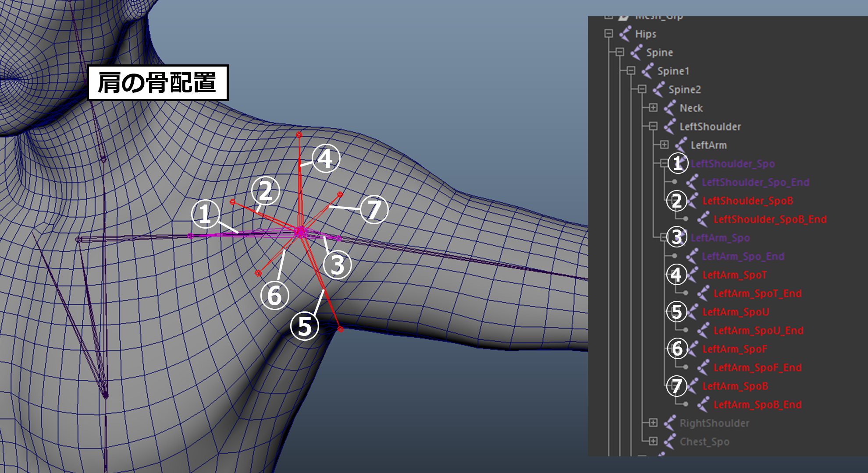The width and height of the screenshot is (868, 473).
Task: Click the joint icon beside LeftShoulder_SpoB_End
Action: click(x=703, y=219)
